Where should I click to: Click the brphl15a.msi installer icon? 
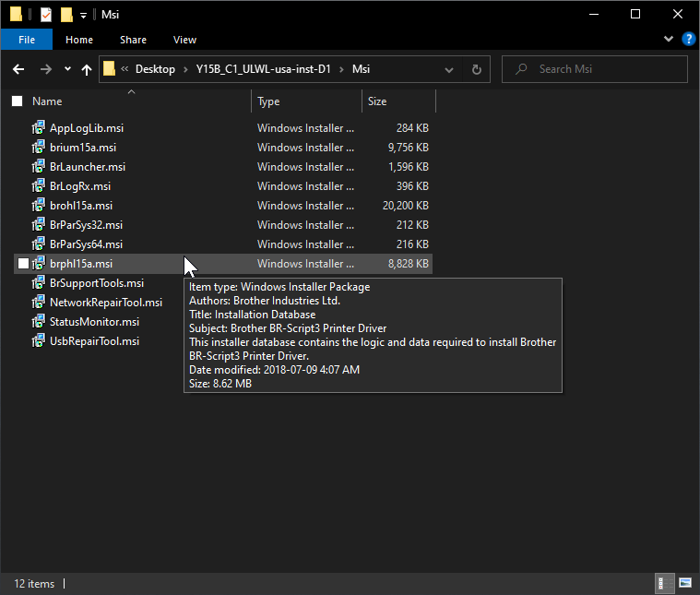click(x=39, y=264)
